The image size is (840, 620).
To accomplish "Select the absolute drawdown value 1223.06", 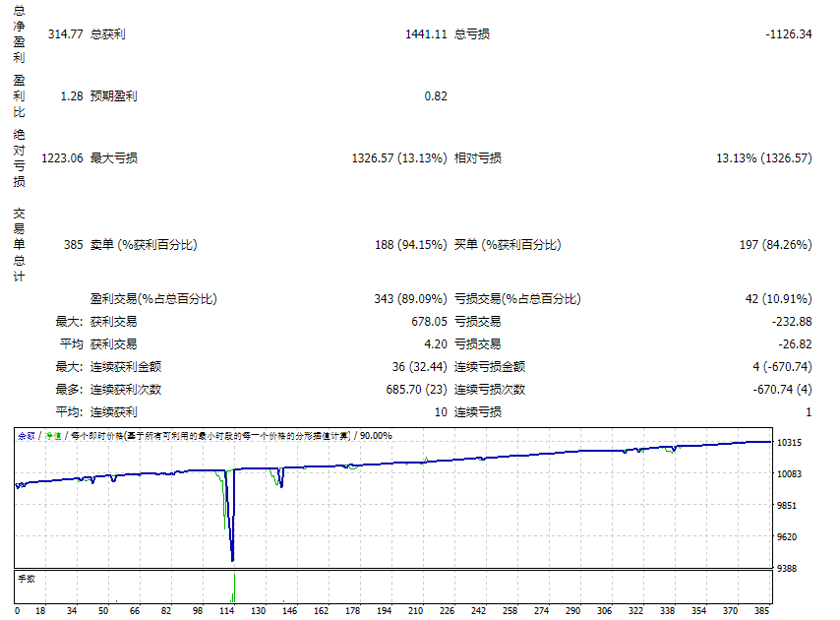I will point(62,158).
